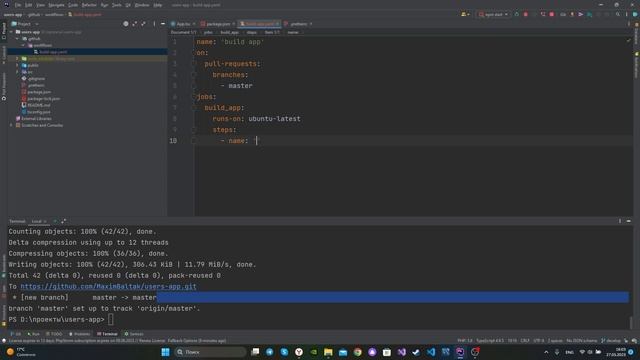640x360 pixels.
Task: Click the UTF-8 encoding status
Action: (539, 340)
